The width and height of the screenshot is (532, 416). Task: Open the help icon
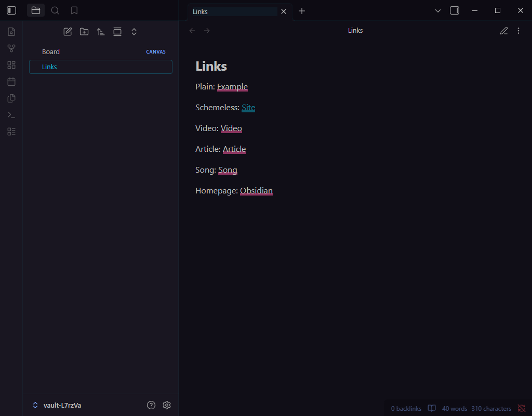[151, 405]
